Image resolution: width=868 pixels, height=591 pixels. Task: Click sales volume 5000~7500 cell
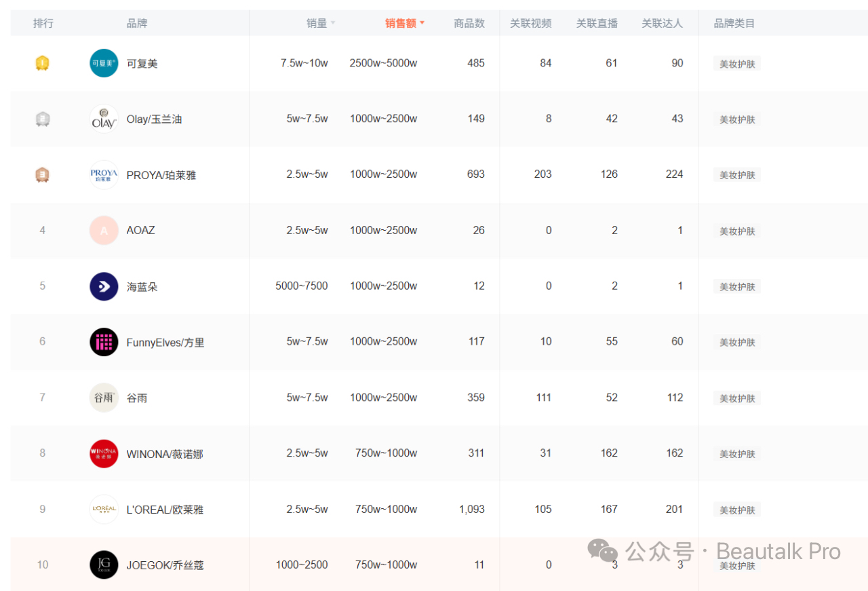click(302, 286)
